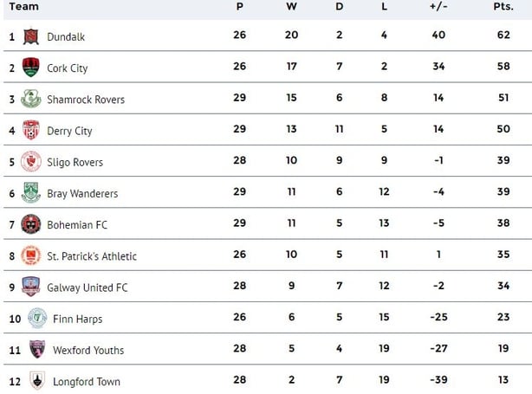
Task: Click the St. Patrick's Athletic crest
Action: [x=31, y=255]
